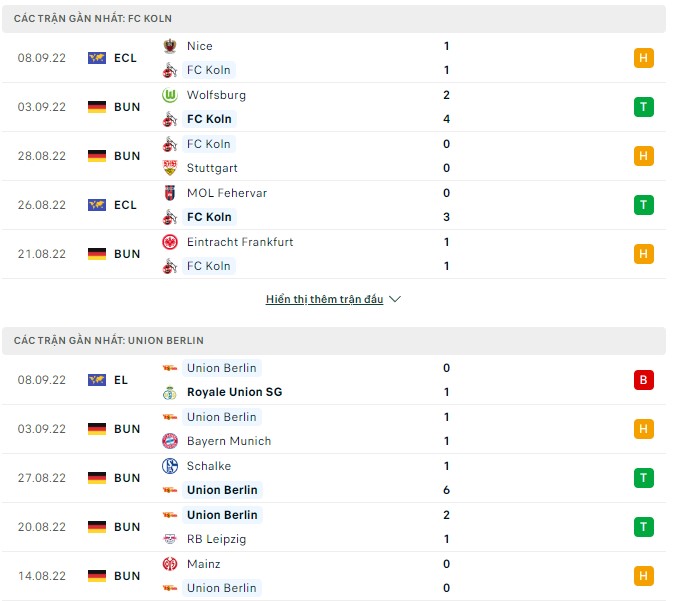Click the Stuttgart team crest
Image resolution: width=673 pixels, height=601 pixels.
pyautogui.click(x=170, y=168)
